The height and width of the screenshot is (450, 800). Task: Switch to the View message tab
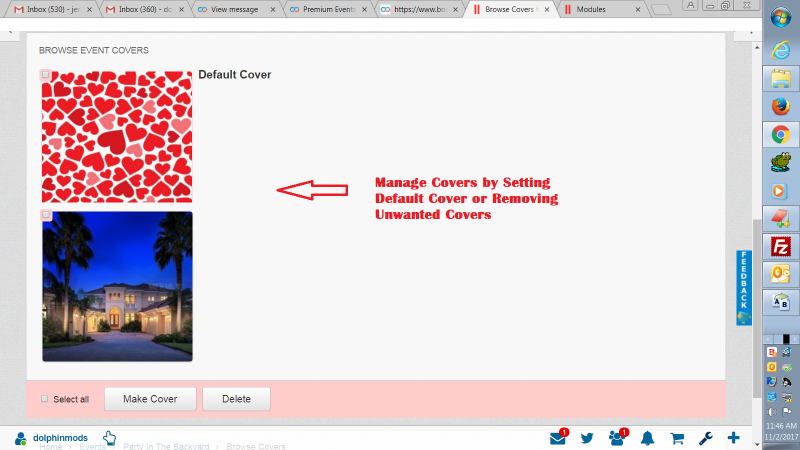[x=235, y=9]
